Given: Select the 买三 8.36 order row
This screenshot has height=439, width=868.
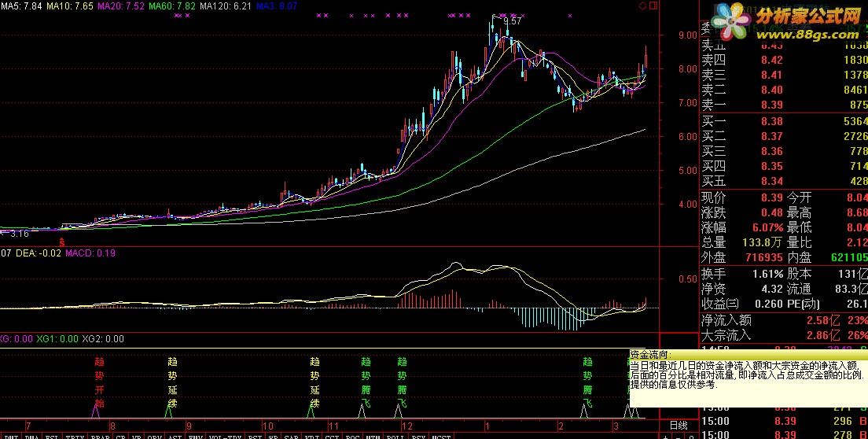Looking at the screenshot, I should (x=784, y=151).
